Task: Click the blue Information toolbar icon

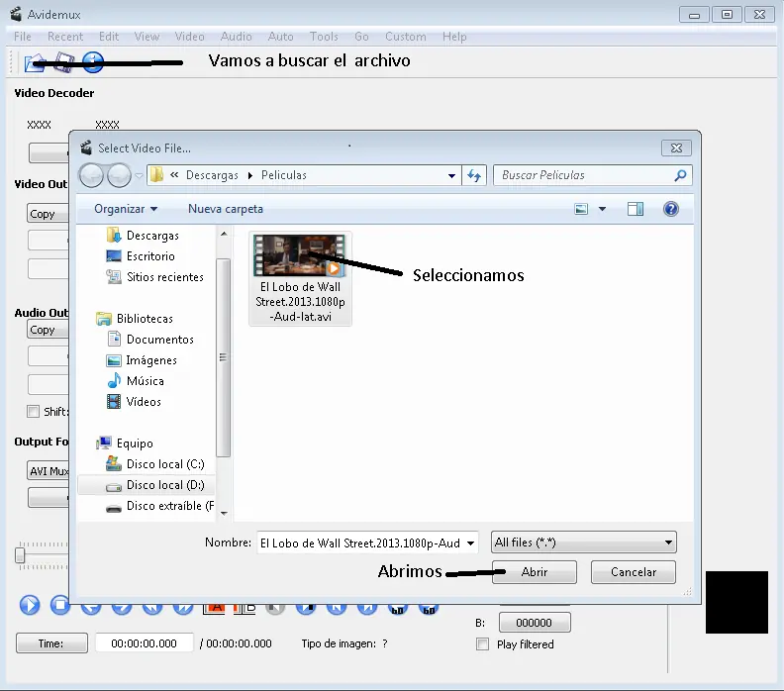Action: click(93, 62)
